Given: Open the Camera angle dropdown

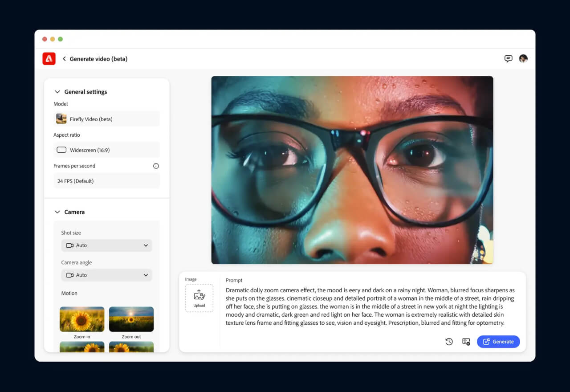Looking at the screenshot, I should click(x=106, y=275).
